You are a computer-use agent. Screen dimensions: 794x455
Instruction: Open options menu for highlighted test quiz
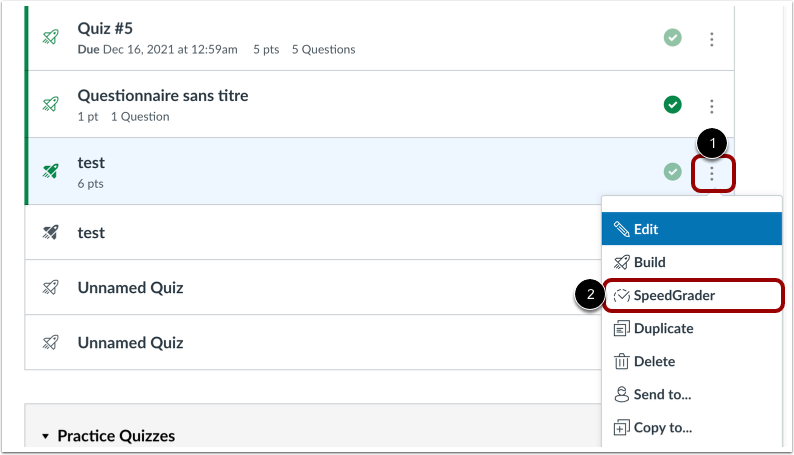coord(712,173)
